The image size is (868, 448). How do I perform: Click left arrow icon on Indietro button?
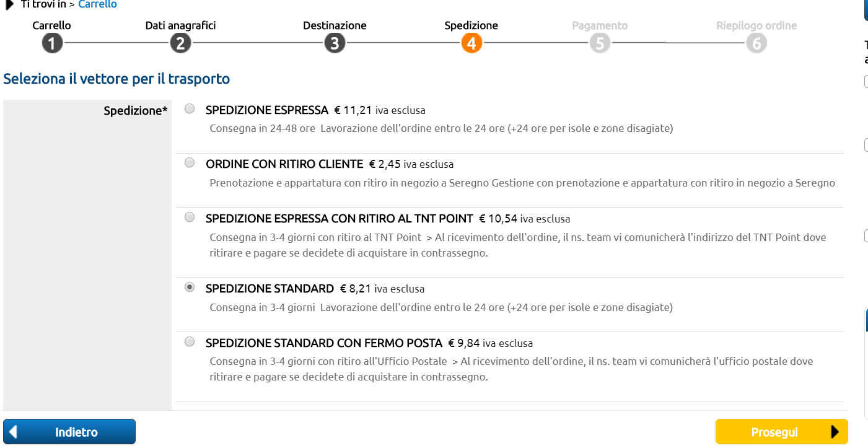pyautogui.click(x=14, y=432)
